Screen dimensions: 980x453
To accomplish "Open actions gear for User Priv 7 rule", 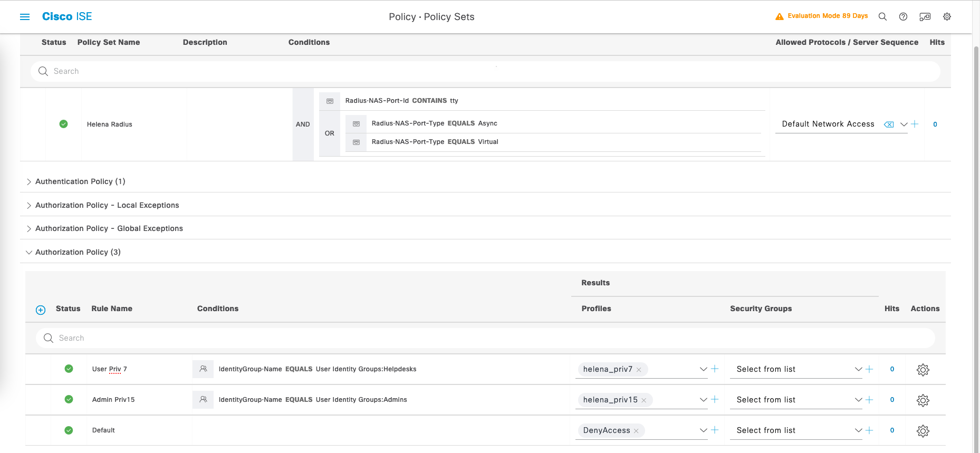I will point(923,370).
